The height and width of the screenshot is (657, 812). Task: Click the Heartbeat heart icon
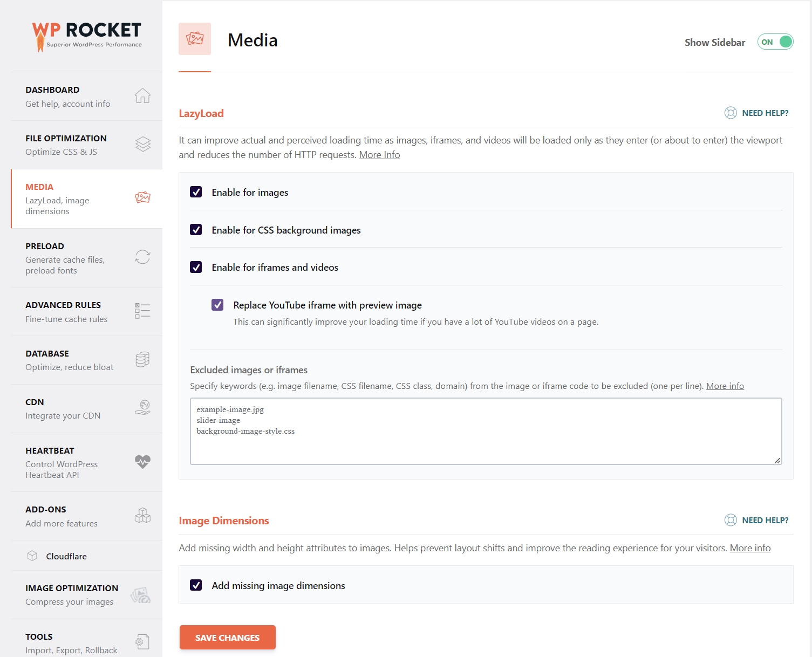142,462
